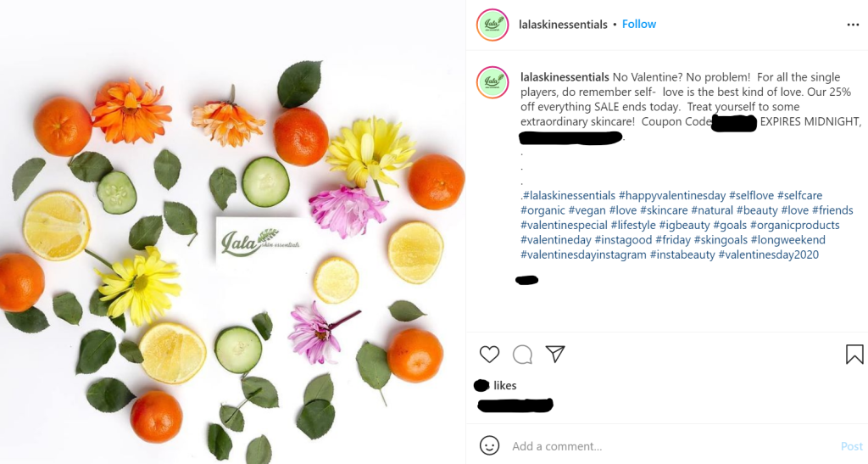Open emoji picker smiley icon
868x464 pixels.
(489, 445)
